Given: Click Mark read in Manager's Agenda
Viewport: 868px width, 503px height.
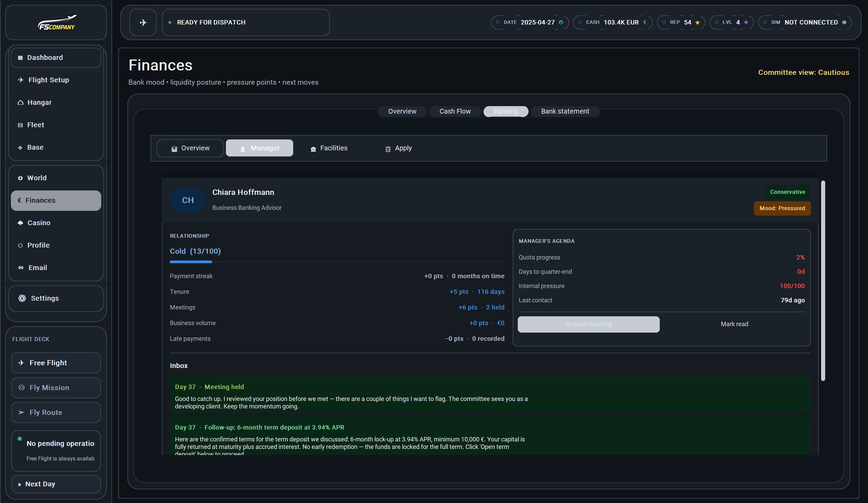Looking at the screenshot, I should click(x=734, y=324).
